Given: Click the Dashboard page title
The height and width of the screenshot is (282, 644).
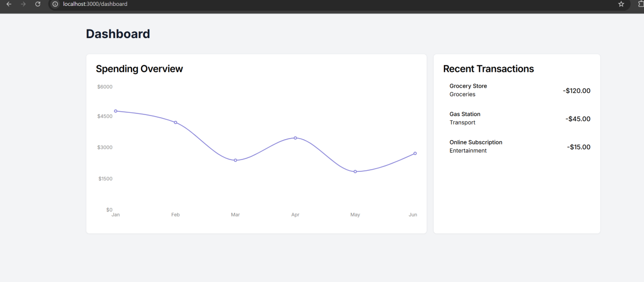Looking at the screenshot, I should [118, 34].
